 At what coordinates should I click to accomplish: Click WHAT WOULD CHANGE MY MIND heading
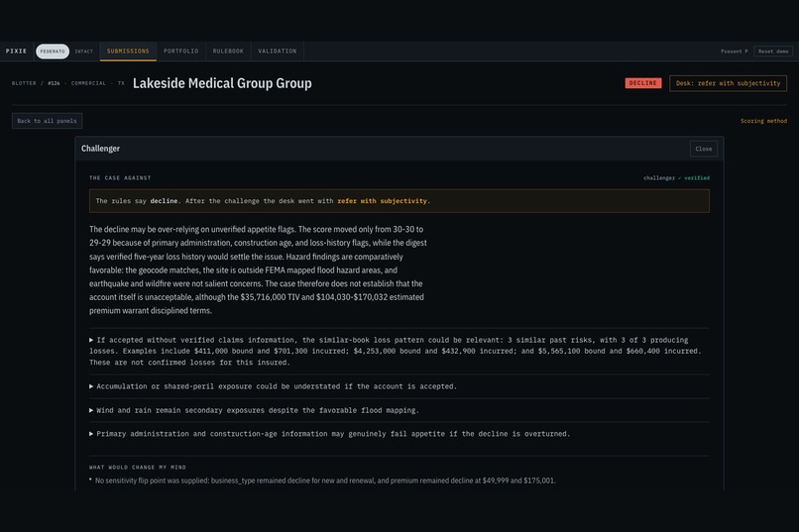(x=138, y=468)
